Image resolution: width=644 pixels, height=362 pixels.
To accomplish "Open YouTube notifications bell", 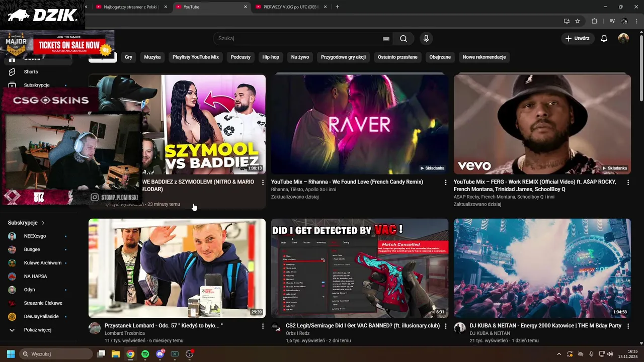I will coord(604,38).
